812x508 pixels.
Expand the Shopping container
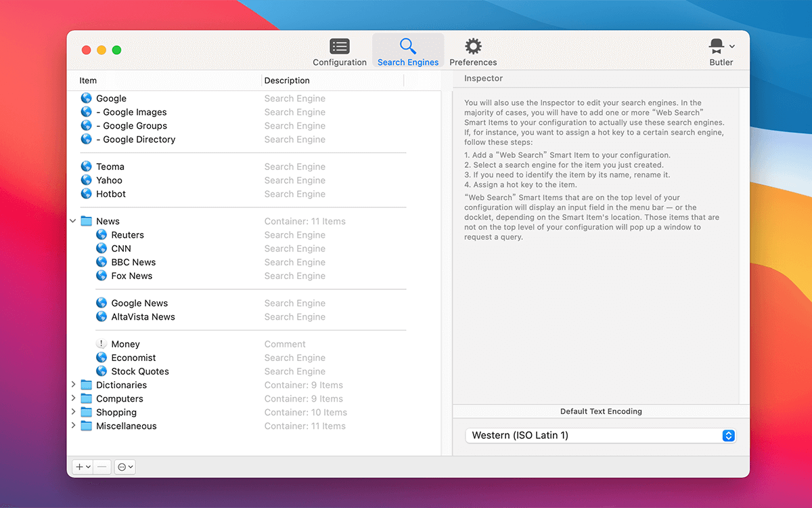pos(73,412)
